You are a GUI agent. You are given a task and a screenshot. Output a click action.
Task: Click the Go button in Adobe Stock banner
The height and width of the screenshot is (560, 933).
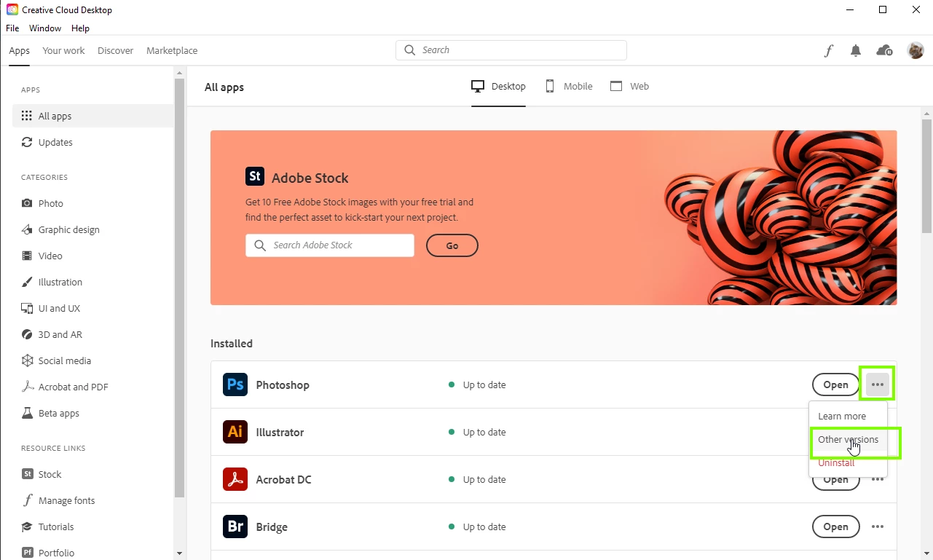point(452,245)
